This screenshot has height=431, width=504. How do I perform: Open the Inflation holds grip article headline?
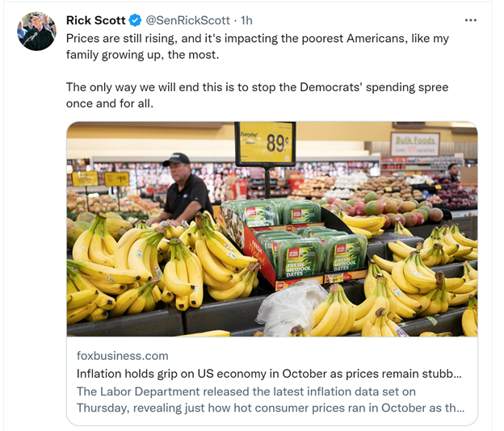point(269,374)
